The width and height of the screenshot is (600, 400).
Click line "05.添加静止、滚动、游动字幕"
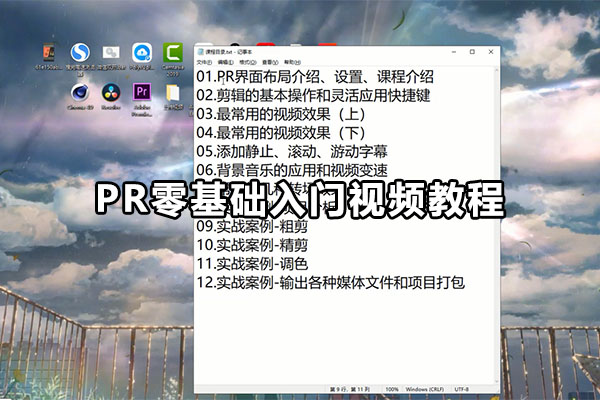click(292, 152)
